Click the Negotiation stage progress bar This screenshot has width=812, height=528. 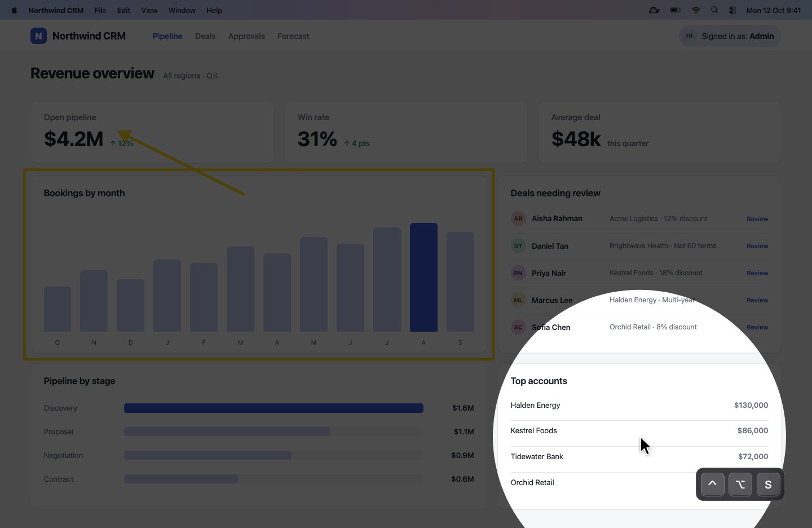tap(273, 455)
